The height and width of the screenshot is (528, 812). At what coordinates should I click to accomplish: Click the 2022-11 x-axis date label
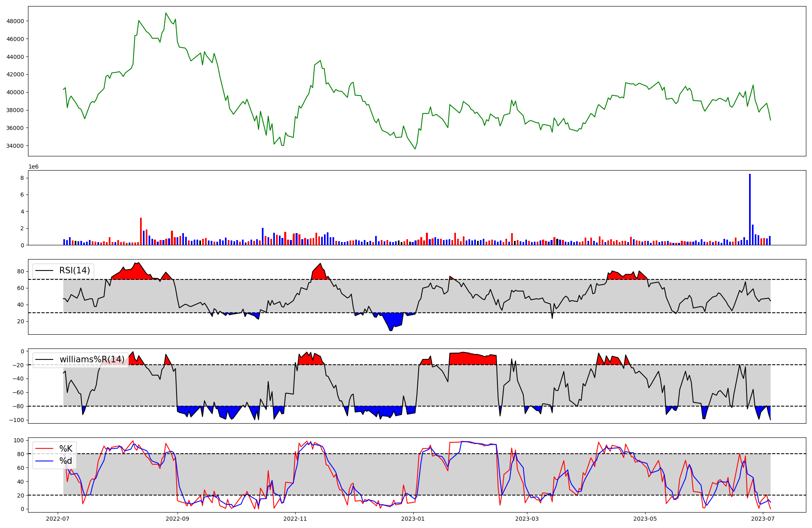(295, 518)
